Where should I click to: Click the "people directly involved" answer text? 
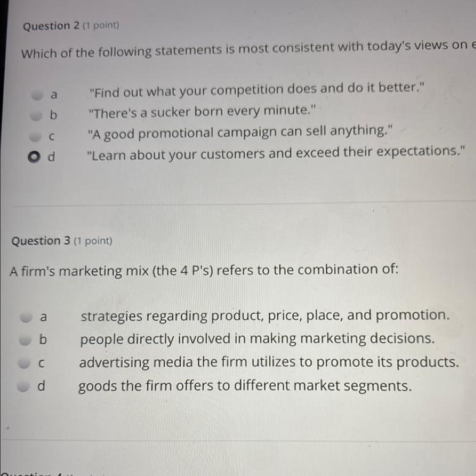[257, 339]
